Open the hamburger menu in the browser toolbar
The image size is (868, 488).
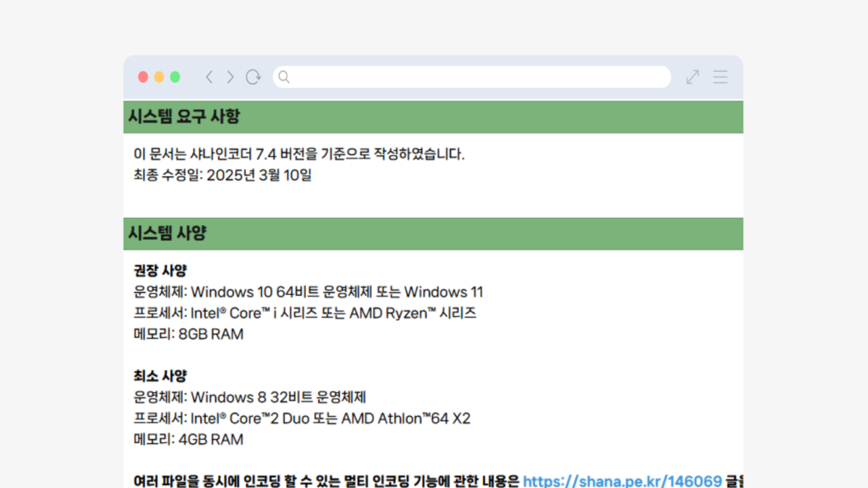coord(720,77)
